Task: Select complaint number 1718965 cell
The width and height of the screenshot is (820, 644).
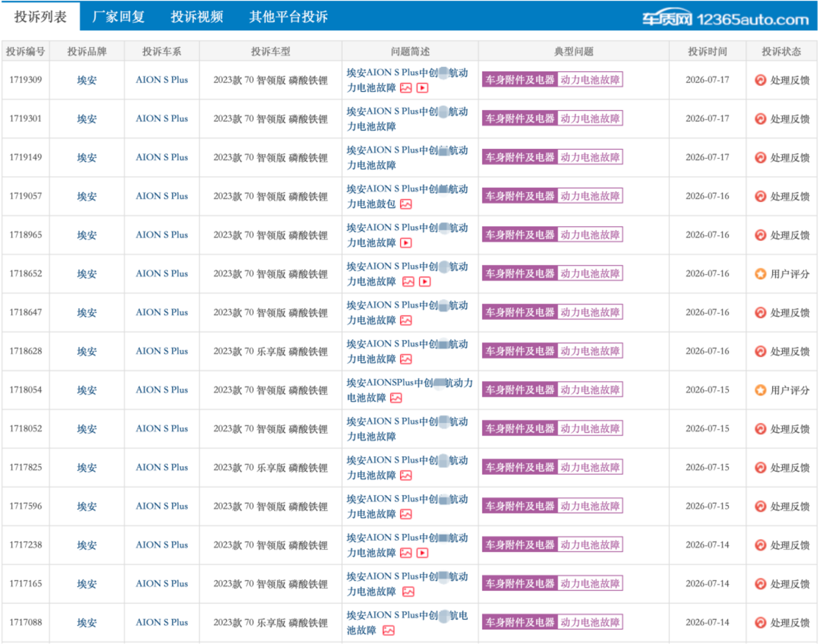Action: click(x=26, y=235)
